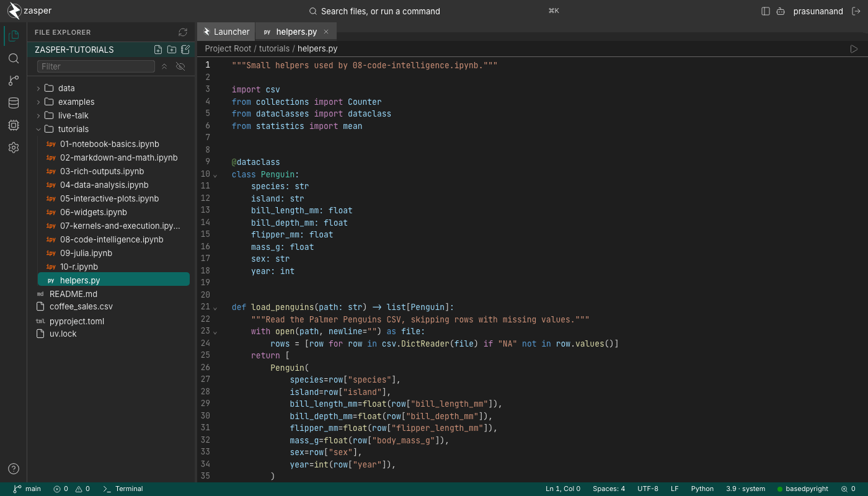The image size is (868, 496).
Task: Expand the live-talk folder
Action: coord(38,115)
